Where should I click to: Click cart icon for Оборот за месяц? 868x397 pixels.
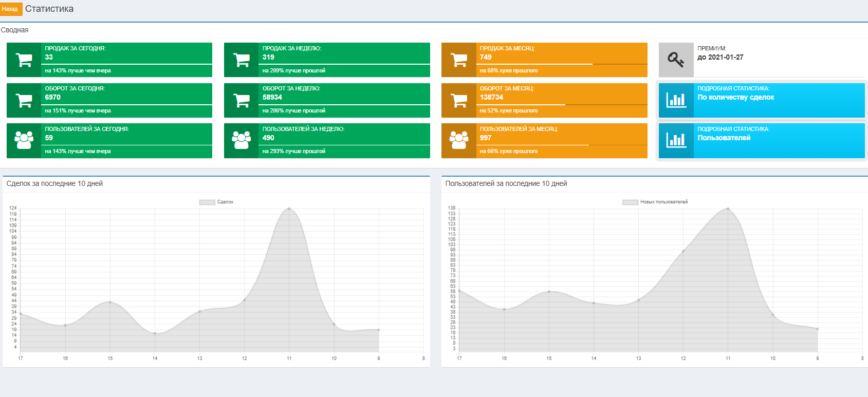coord(459,100)
